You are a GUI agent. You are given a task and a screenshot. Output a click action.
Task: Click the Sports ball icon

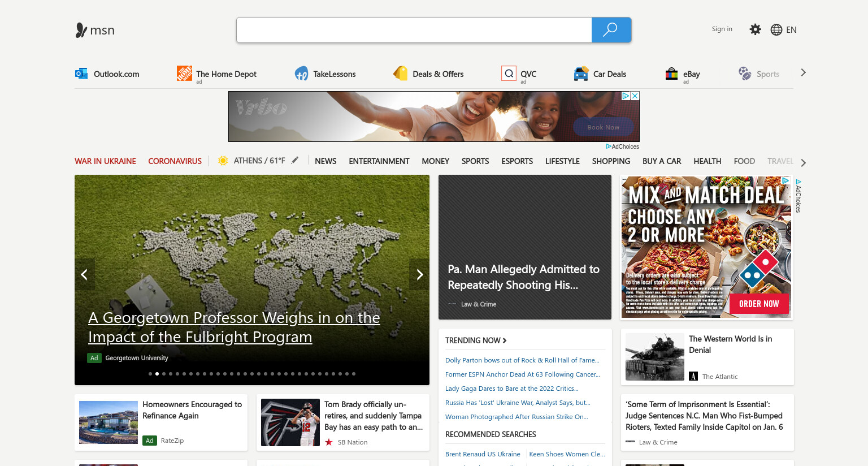pos(745,74)
